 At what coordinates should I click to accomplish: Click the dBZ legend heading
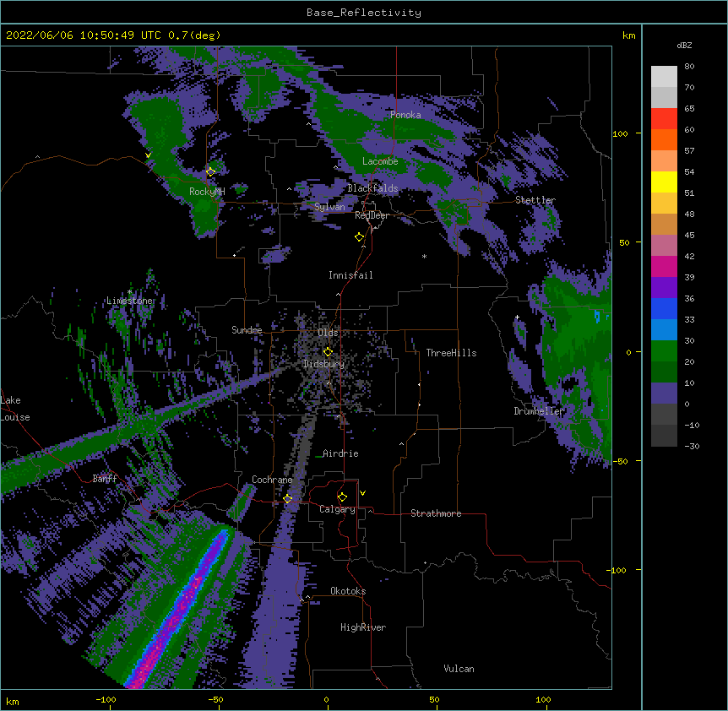pyautogui.click(x=684, y=46)
